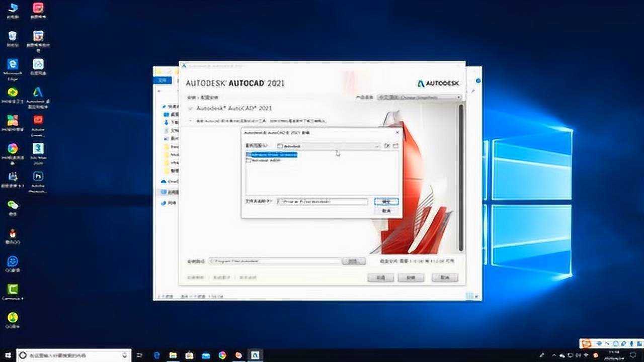Viewport: 644px width, 362px height.
Task: Click the Install button in installer
Action: click(x=411, y=278)
